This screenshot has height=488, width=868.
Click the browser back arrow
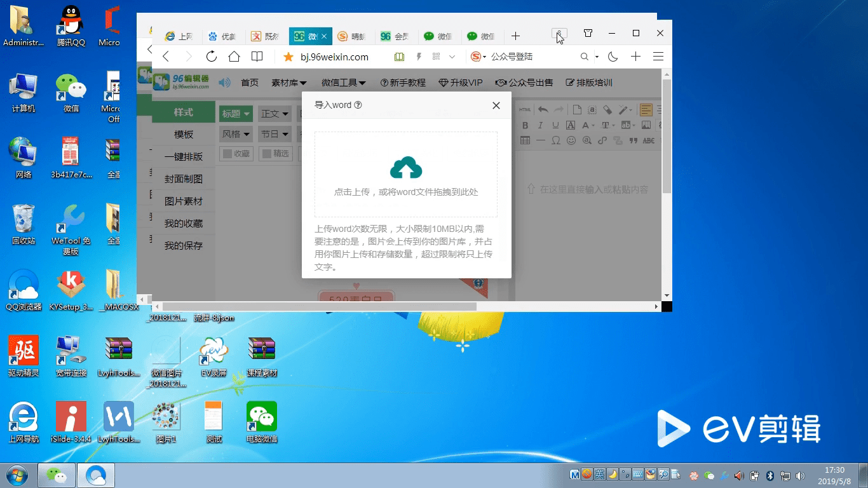point(166,57)
